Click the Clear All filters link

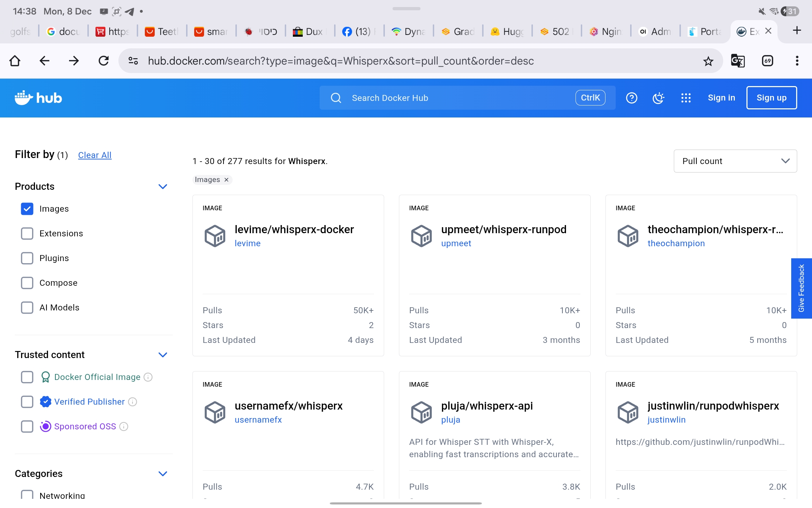[x=94, y=155]
